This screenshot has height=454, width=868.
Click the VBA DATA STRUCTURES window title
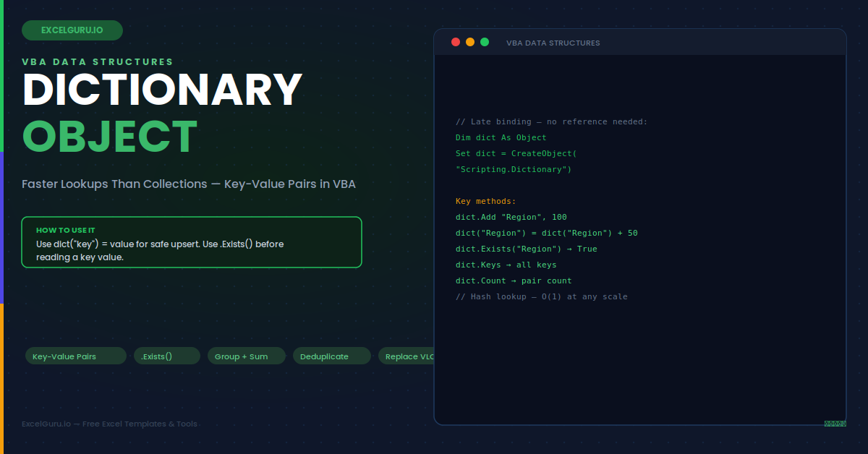tap(553, 43)
